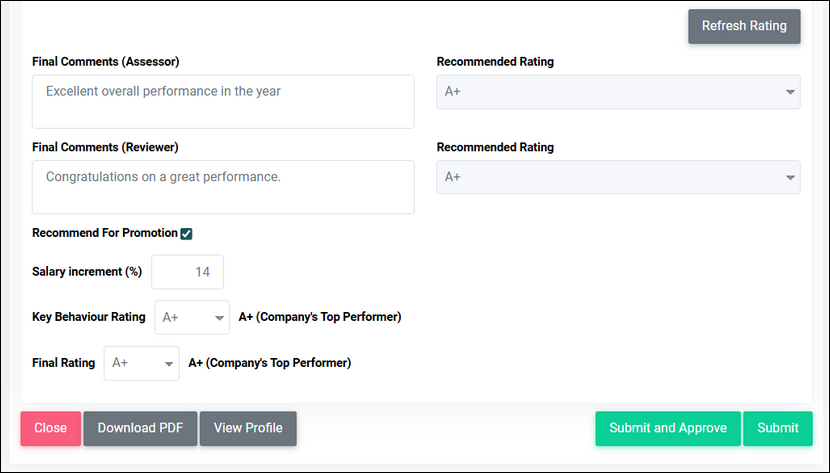
Task: Open View Profile
Action: 248,428
